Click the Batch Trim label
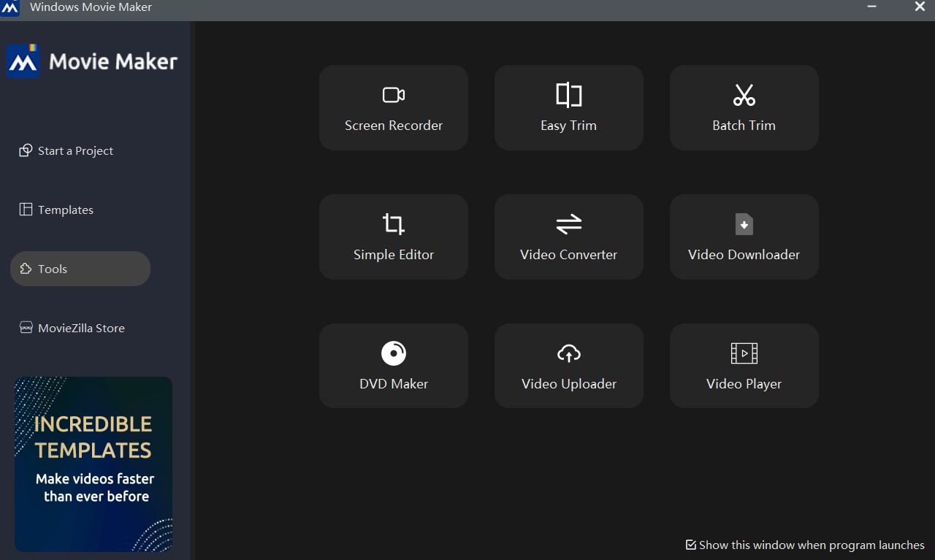This screenshot has height=560, width=935. pos(744,126)
